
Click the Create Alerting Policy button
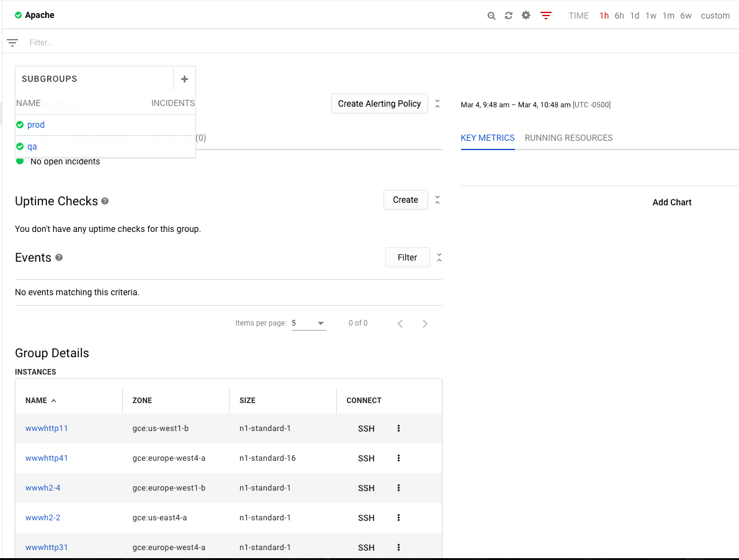pyautogui.click(x=379, y=104)
